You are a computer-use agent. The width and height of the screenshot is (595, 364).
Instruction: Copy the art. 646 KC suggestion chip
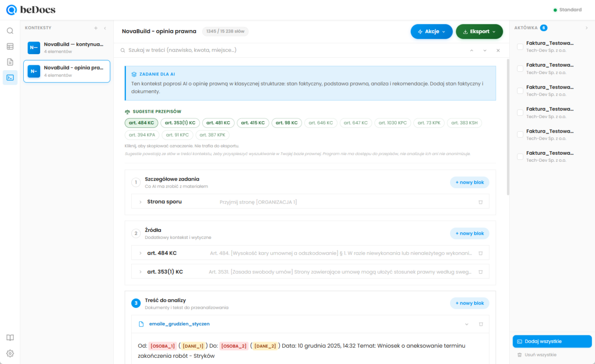(321, 123)
